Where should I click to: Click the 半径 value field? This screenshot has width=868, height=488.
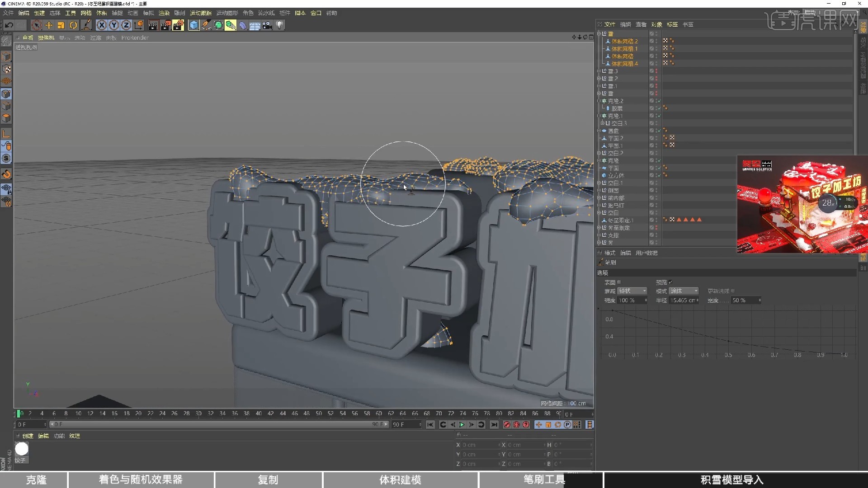684,300
